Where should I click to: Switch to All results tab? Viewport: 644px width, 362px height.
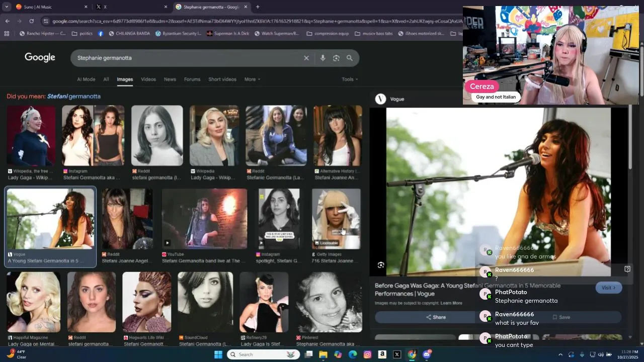[106, 79]
